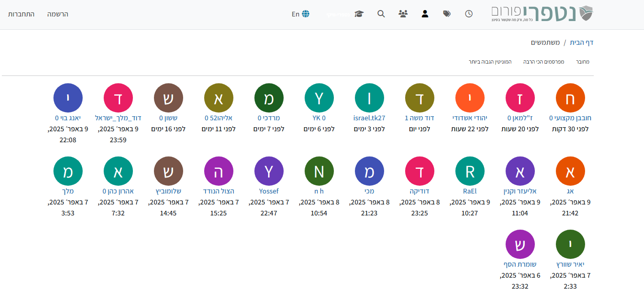Click the הרשמה register link

coord(58,14)
